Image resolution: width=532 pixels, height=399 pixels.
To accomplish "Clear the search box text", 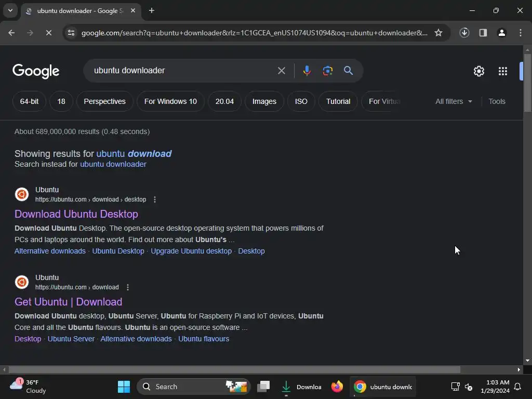I will point(281,71).
